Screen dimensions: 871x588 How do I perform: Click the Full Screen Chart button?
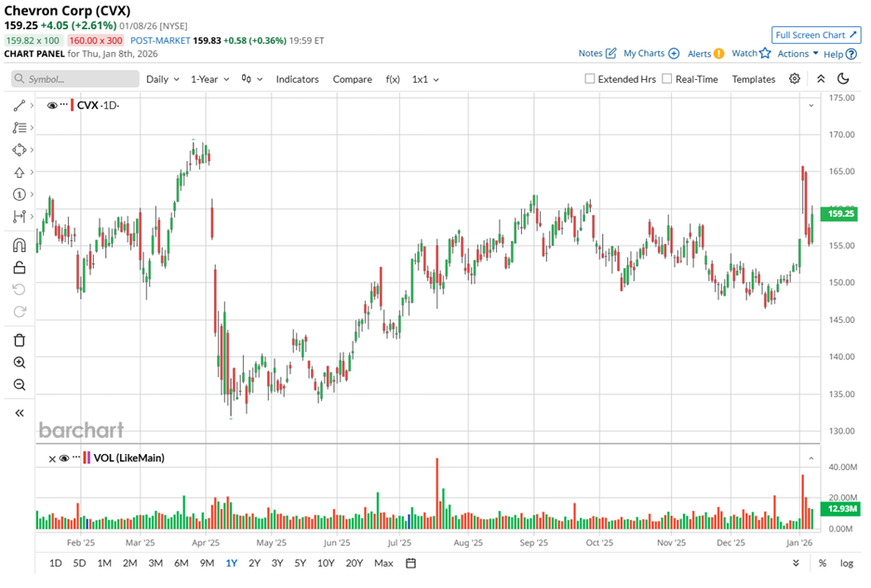pos(816,34)
